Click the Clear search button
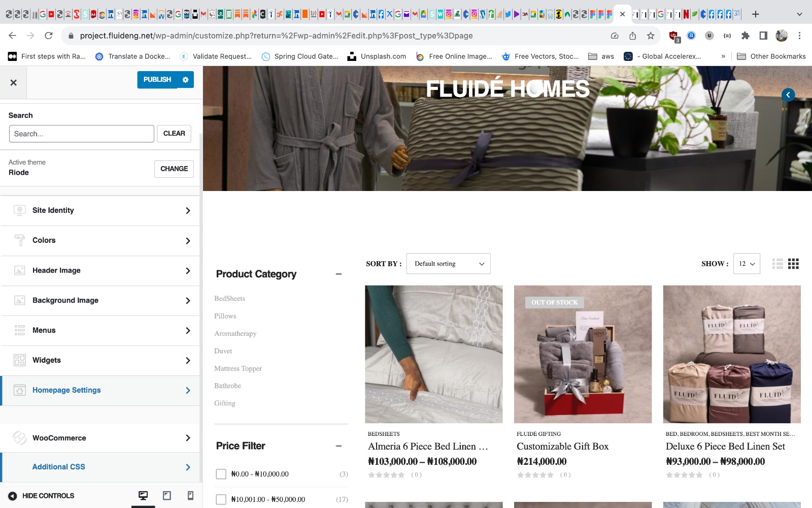812x508 pixels. pyautogui.click(x=174, y=134)
